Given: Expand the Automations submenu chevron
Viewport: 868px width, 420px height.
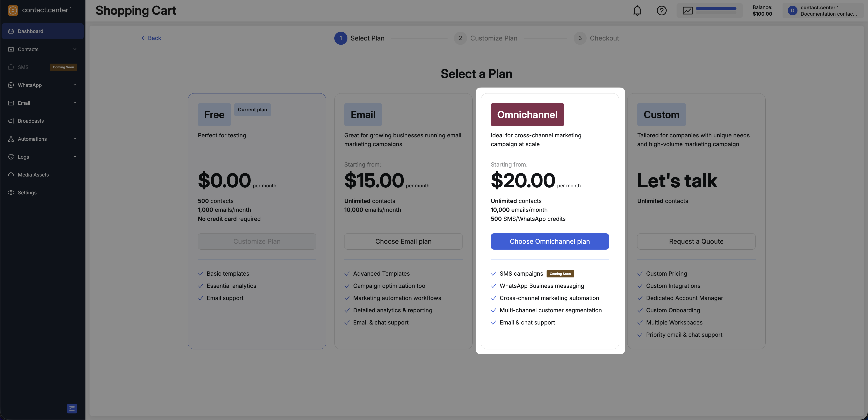Looking at the screenshot, I should coord(75,139).
